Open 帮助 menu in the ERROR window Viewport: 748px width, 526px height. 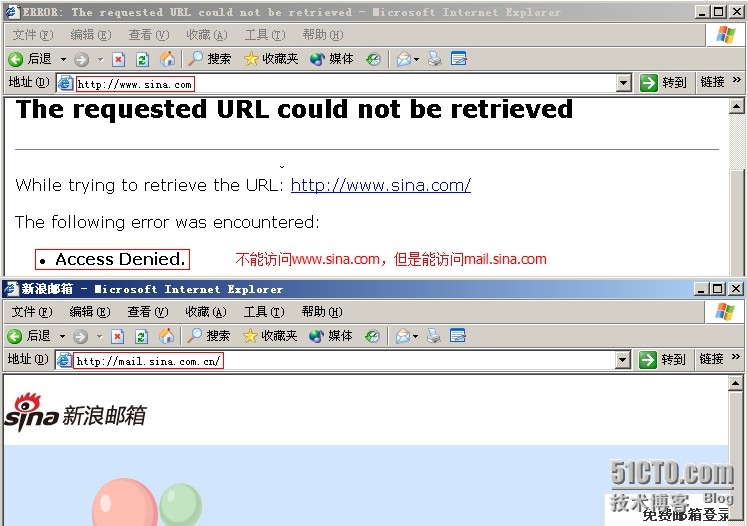[x=323, y=35]
